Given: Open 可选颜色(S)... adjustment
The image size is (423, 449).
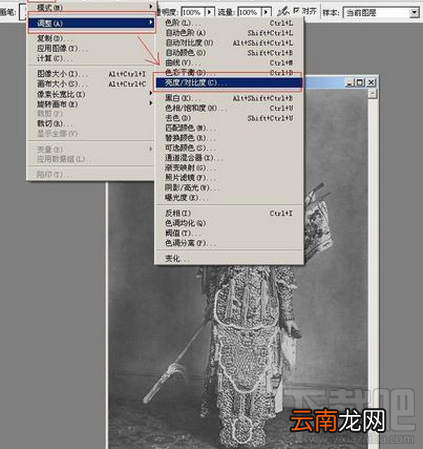Looking at the screenshot, I should [x=190, y=148].
